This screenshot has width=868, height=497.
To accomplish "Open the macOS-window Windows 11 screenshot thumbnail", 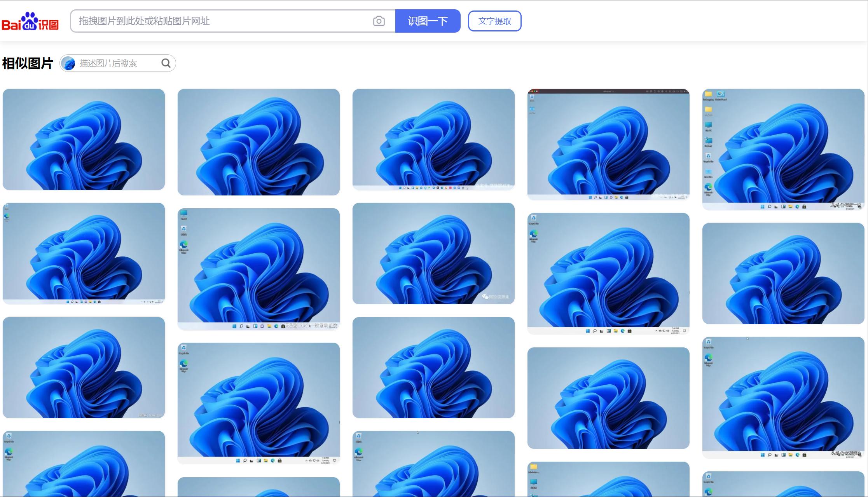I will click(608, 145).
